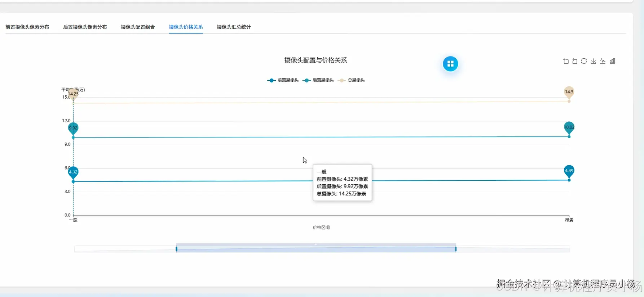The width and height of the screenshot is (644, 297).
Task: Click the left data zoom slider handle
Action: [x=176, y=249]
